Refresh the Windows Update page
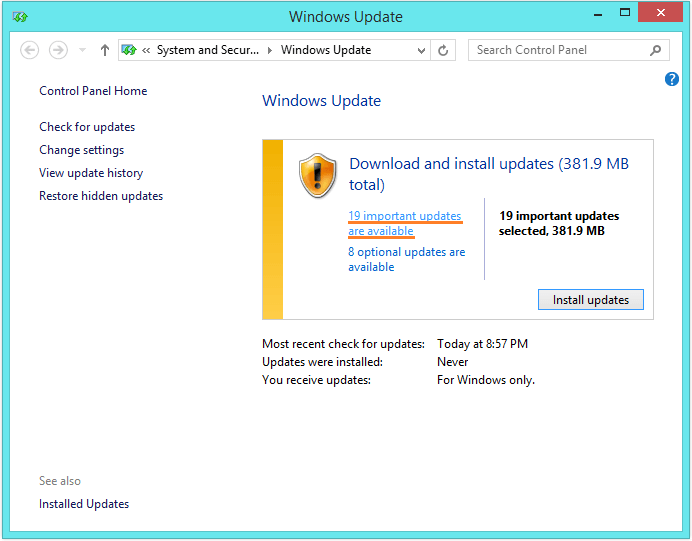The height and width of the screenshot is (541, 692). tap(443, 50)
